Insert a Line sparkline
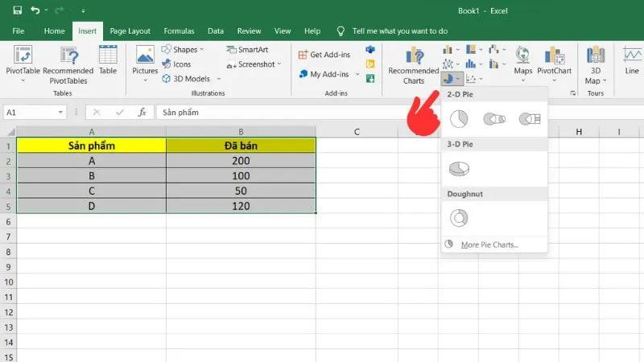This screenshot has height=362, width=644. coord(632,60)
